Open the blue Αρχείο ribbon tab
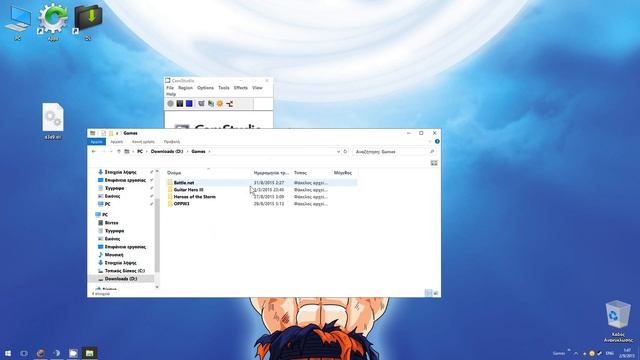Viewport: 640px width, 360px height. coord(97,142)
